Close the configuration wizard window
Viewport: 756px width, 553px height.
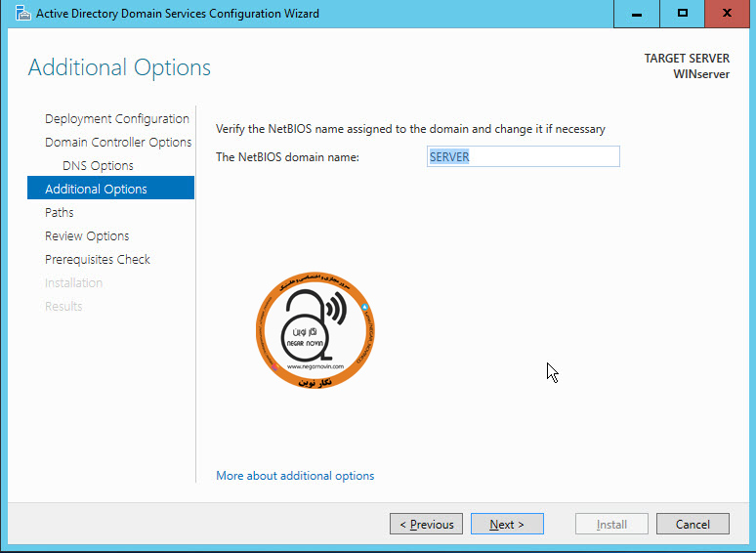(x=727, y=14)
